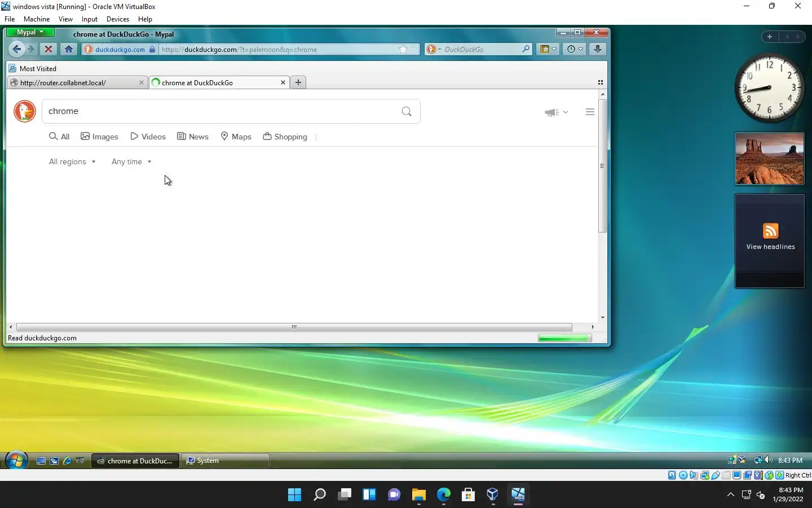
Task: Open the green Mypal application menu
Action: tap(30, 32)
